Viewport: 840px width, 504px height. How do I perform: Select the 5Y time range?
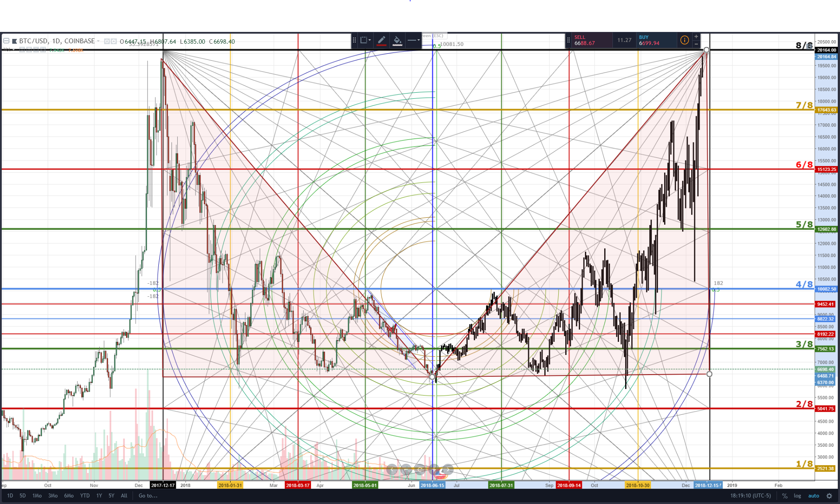coord(112,496)
